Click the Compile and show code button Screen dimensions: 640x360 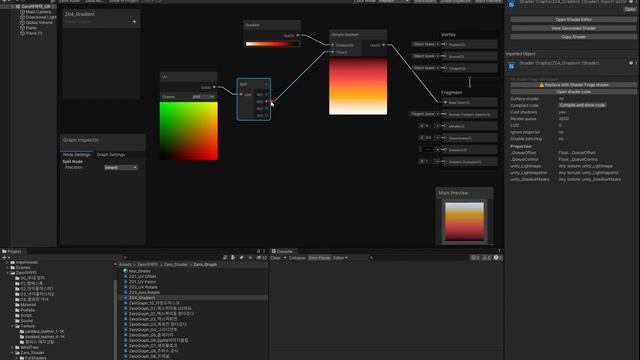582,105
